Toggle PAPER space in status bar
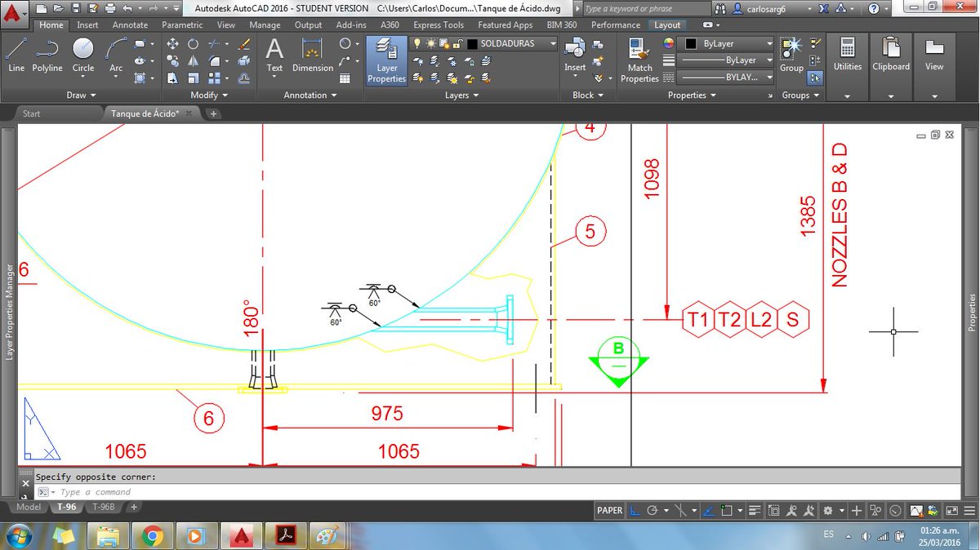Screen dimensions: 980x550 (609, 511)
